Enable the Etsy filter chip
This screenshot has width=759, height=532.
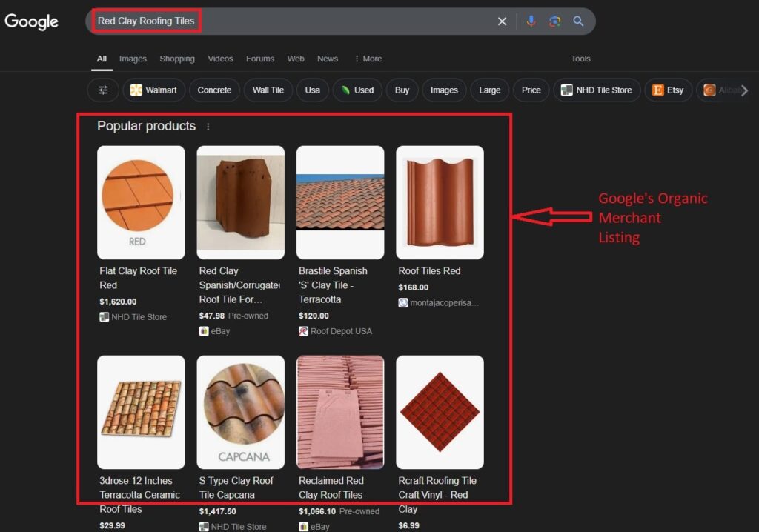tap(668, 90)
